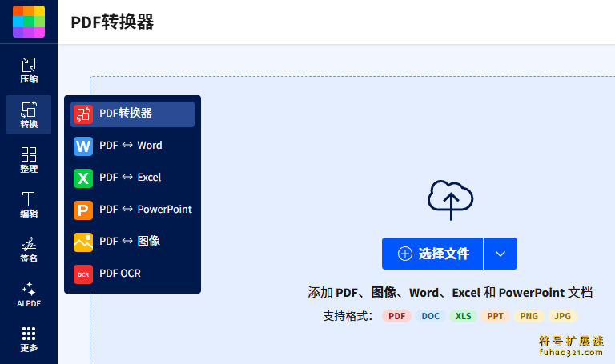Click the PDF format badge
This screenshot has width=615, height=364.
click(x=396, y=316)
